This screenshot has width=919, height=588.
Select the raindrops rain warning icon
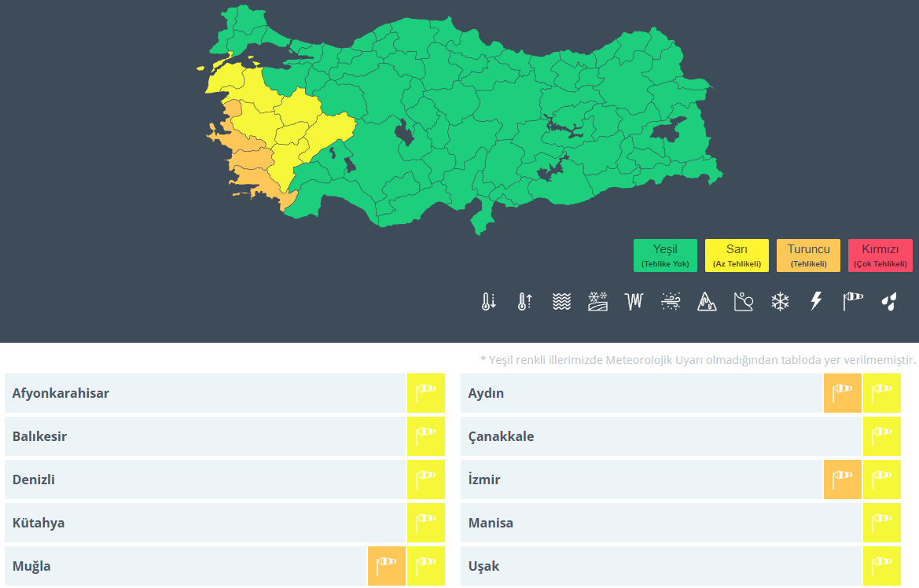[x=889, y=301]
